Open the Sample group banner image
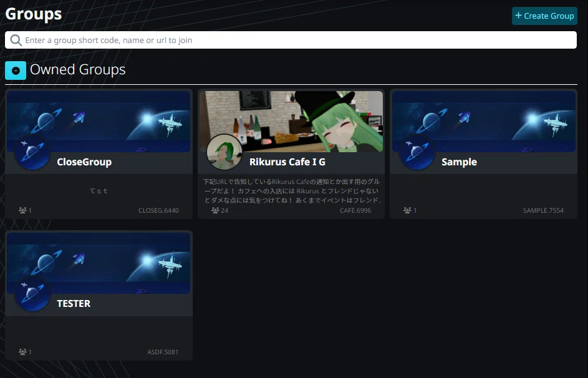This screenshot has width=588, height=378. pos(484,122)
